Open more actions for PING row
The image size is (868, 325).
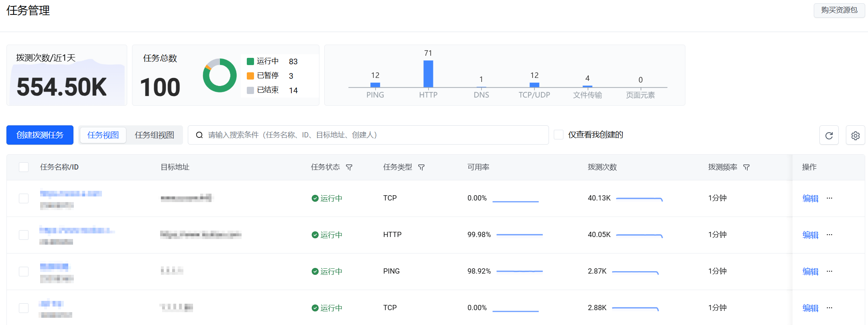click(x=829, y=271)
